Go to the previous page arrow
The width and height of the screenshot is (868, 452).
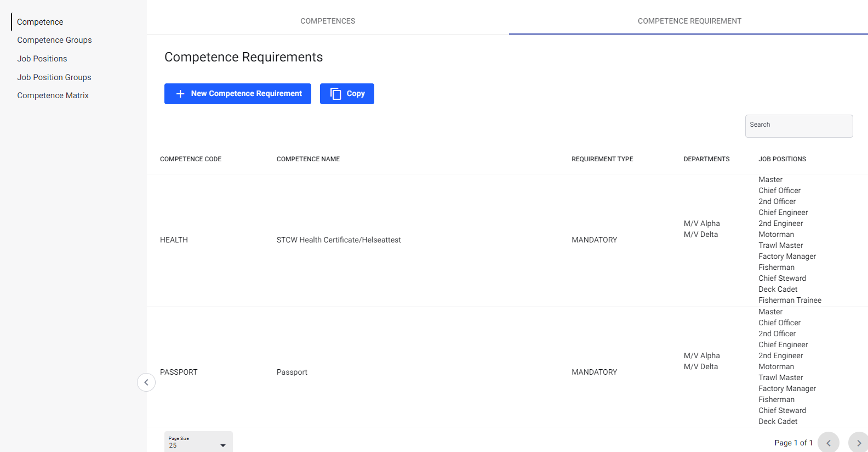pyautogui.click(x=829, y=442)
